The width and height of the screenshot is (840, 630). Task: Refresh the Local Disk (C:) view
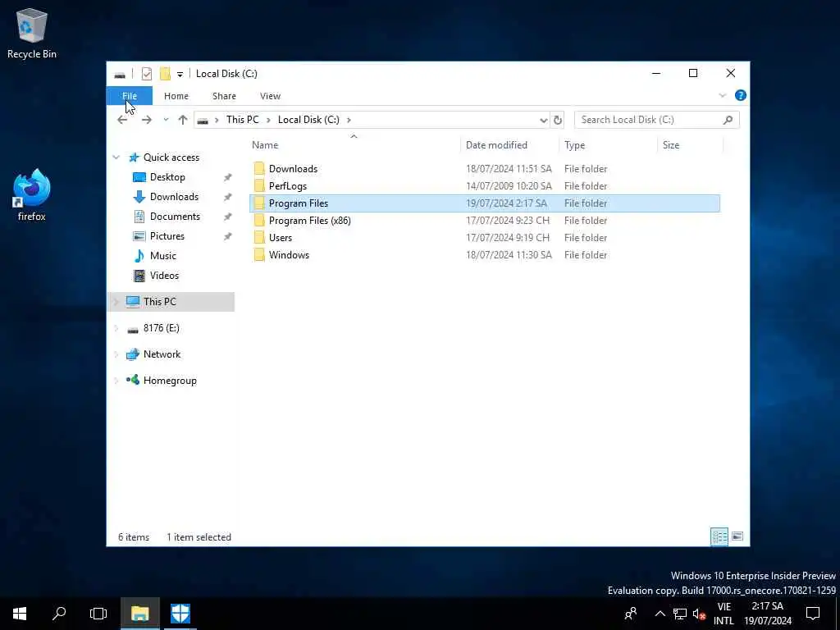(558, 120)
